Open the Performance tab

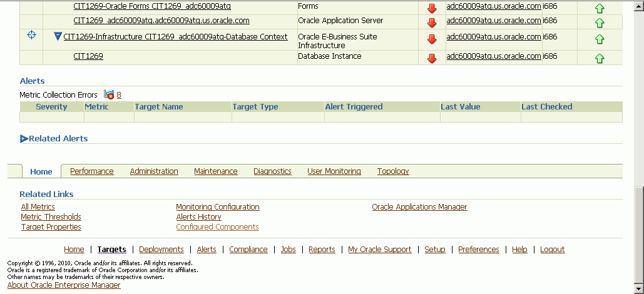point(92,171)
